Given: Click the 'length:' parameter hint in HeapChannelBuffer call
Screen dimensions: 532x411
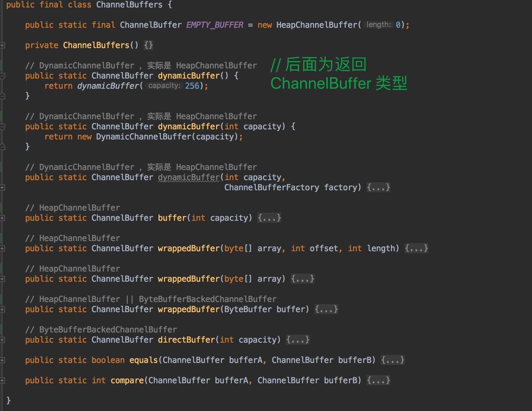Looking at the screenshot, I should click(378, 25).
